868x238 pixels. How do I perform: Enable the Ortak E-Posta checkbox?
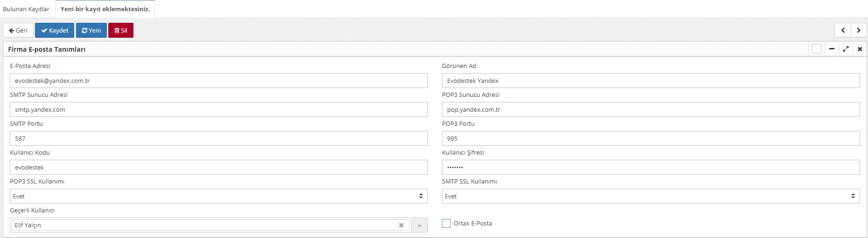point(447,224)
